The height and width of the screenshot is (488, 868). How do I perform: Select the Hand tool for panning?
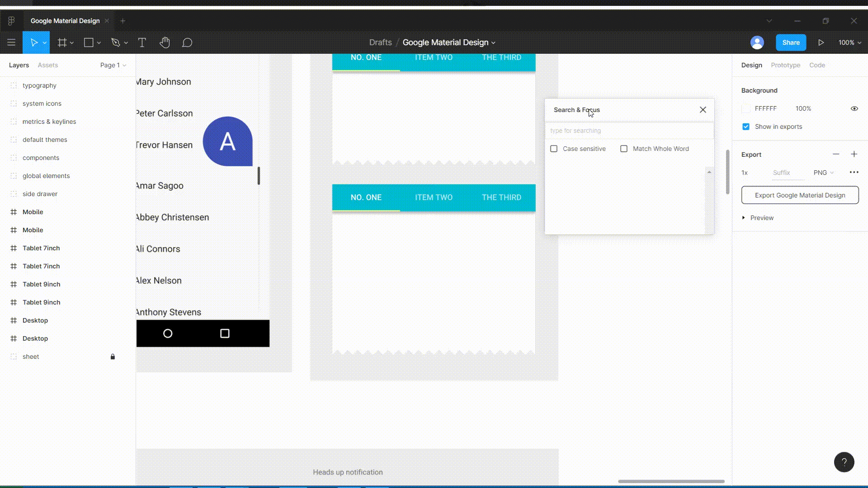click(x=165, y=42)
